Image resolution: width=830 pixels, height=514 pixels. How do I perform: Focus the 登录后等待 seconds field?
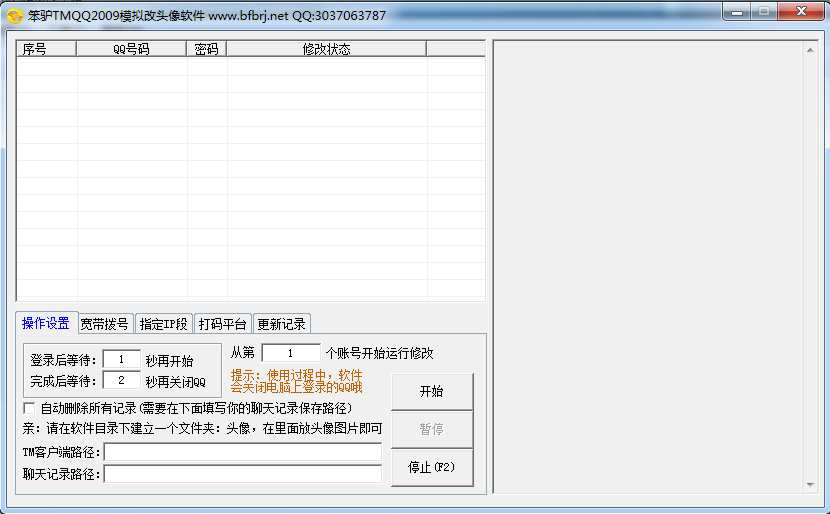pos(121,359)
